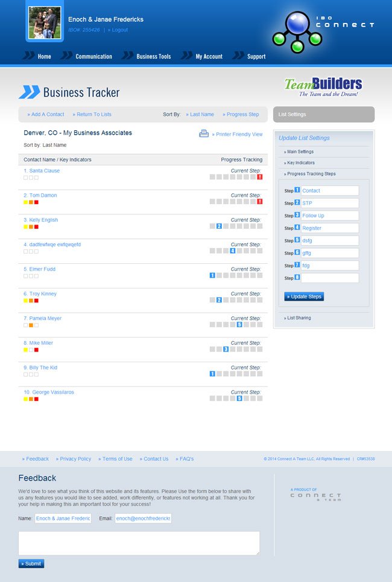Click the red alert step icon for Santa Clause
This screenshot has height=582, width=392.
(259, 177)
